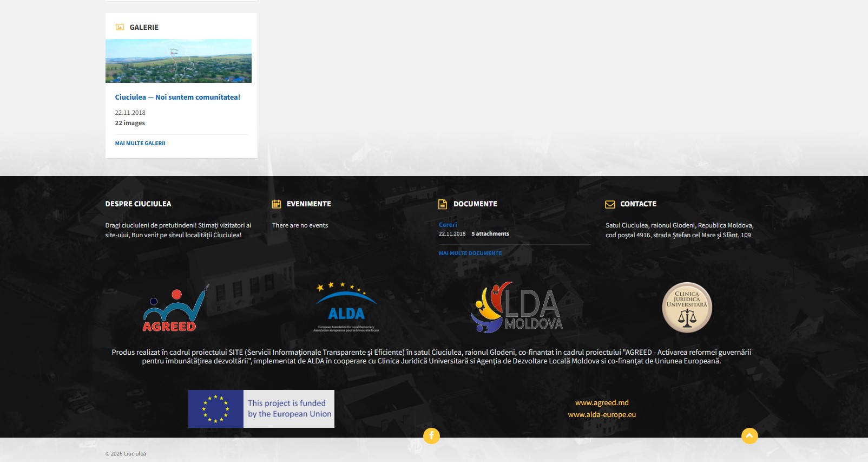
Task: Click the DOCUMENTE heading text
Action: 475,204
